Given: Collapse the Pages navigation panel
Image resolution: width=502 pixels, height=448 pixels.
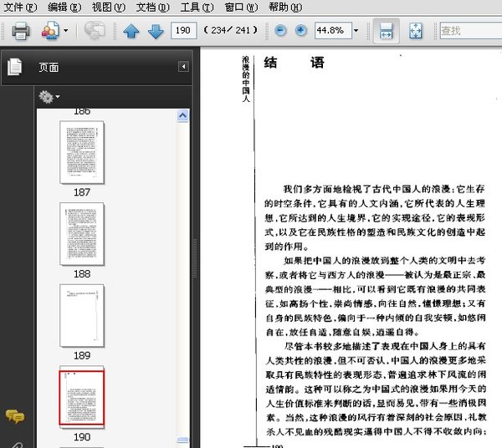Looking at the screenshot, I should [183, 67].
